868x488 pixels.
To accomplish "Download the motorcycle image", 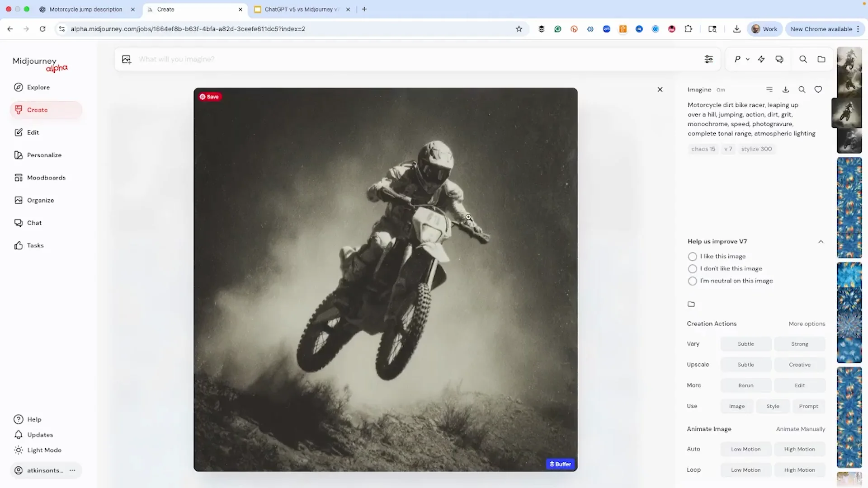I will (x=785, y=89).
